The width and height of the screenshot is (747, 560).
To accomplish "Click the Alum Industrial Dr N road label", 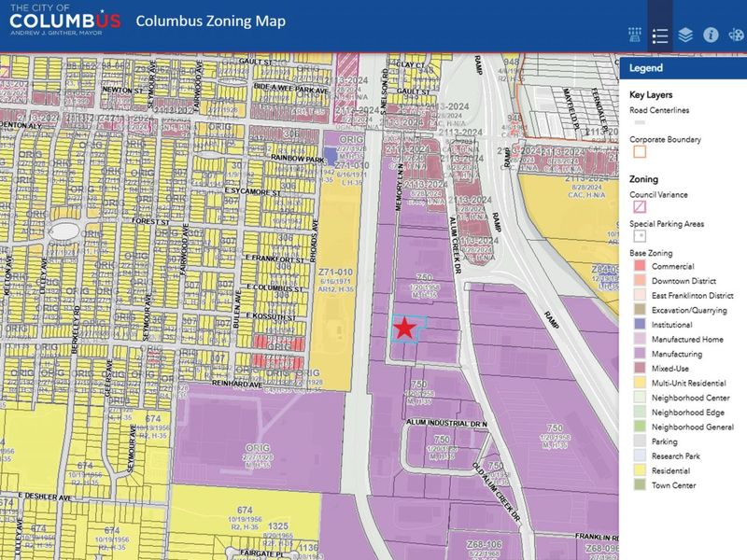I will [x=446, y=424].
